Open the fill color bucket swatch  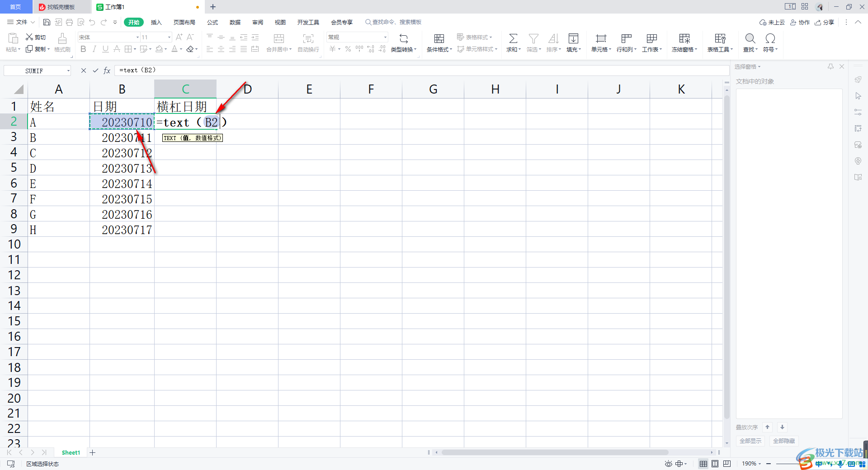[x=159, y=49]
